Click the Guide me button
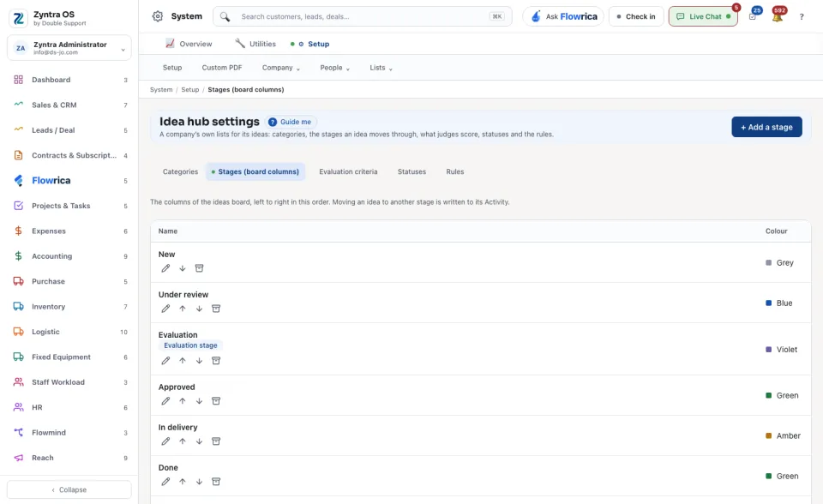The image size is (823, 504). tap(291, 122)
